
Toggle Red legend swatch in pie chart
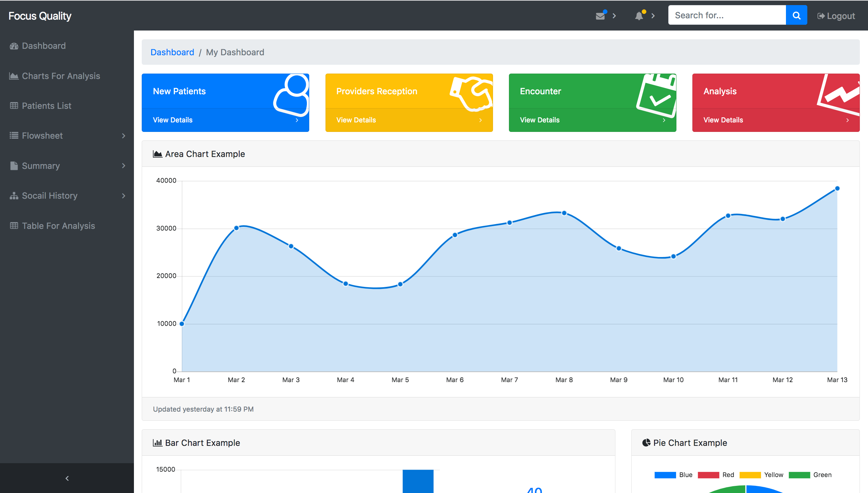click(708, 475)
